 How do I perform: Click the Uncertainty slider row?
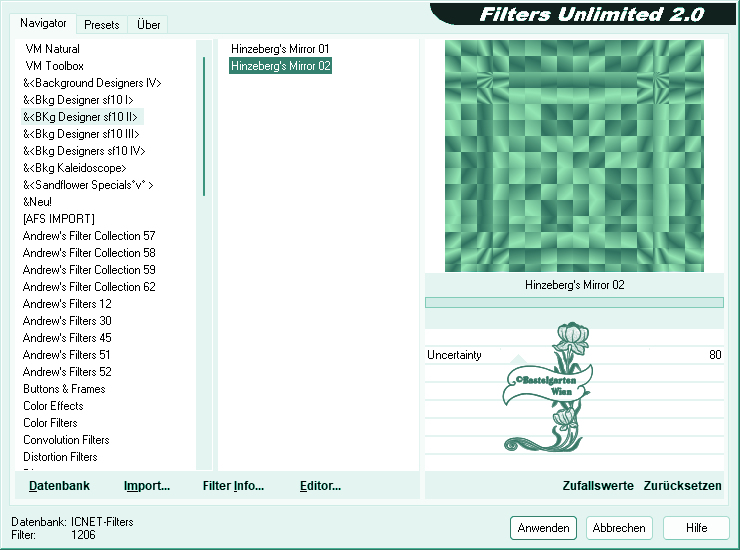tap(574, 355)
